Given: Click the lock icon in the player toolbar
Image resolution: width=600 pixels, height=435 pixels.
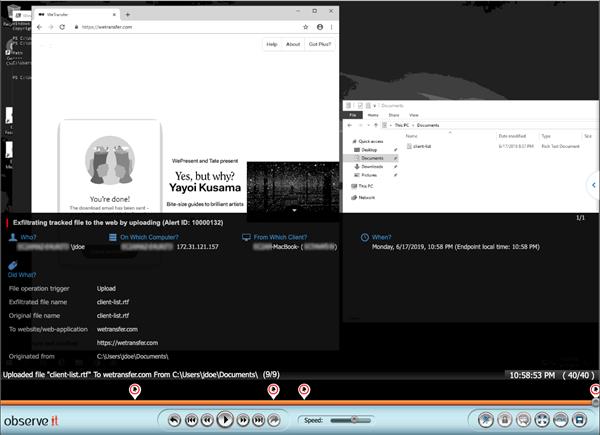Looking at the screenshot, I should click(x=504, y=420).
